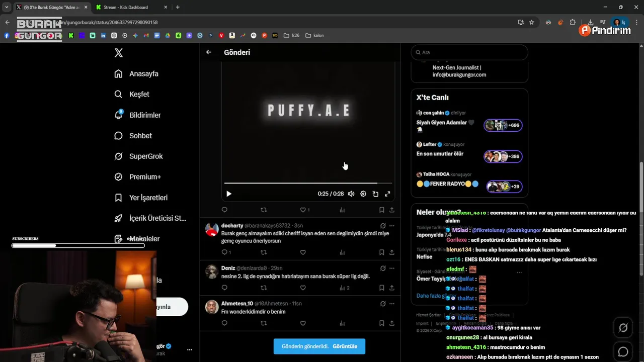
Task: Open floating chat messages button
Action: [623, 351]
